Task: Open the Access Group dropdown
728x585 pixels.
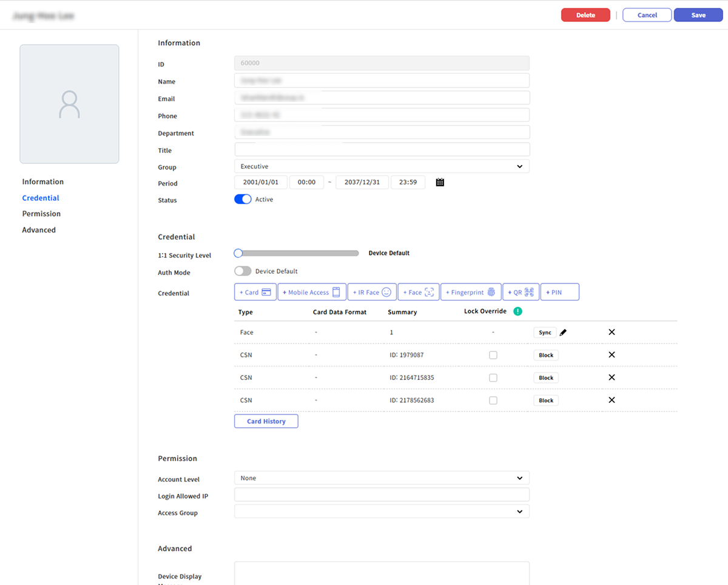Action: point(382,512)
